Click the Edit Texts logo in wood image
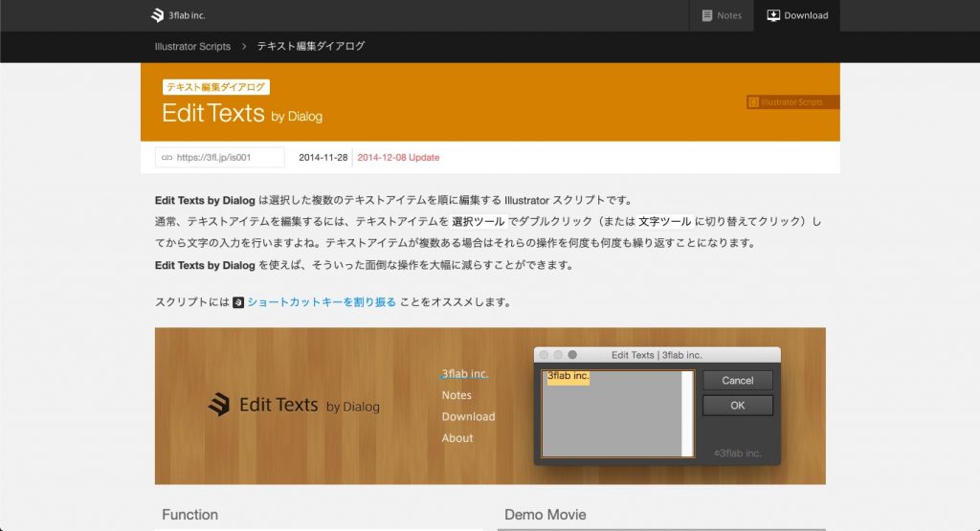Image resolution: width=980 pixels, height=531 pixels. 294,405
